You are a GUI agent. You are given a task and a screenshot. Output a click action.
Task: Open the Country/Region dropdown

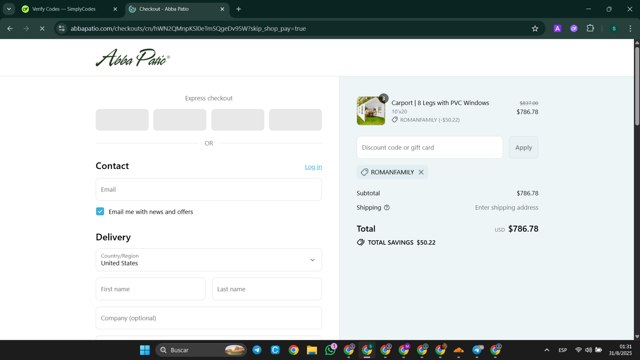pos(209,260)
